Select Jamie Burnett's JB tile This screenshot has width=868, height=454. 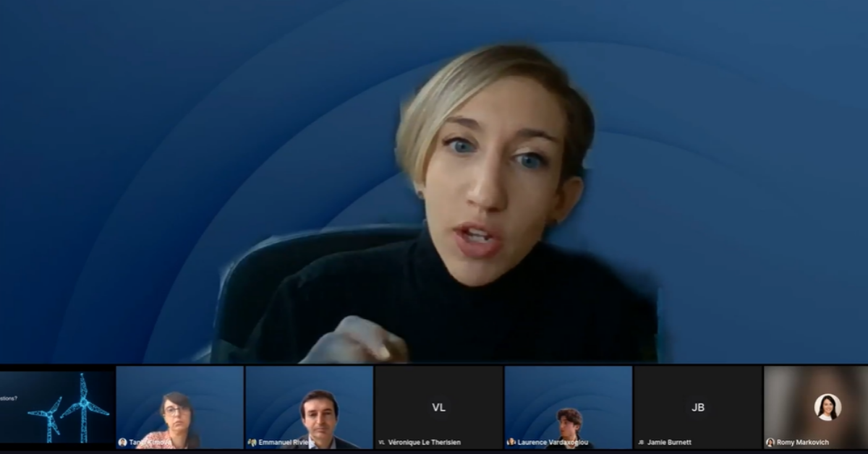[697, 407]
